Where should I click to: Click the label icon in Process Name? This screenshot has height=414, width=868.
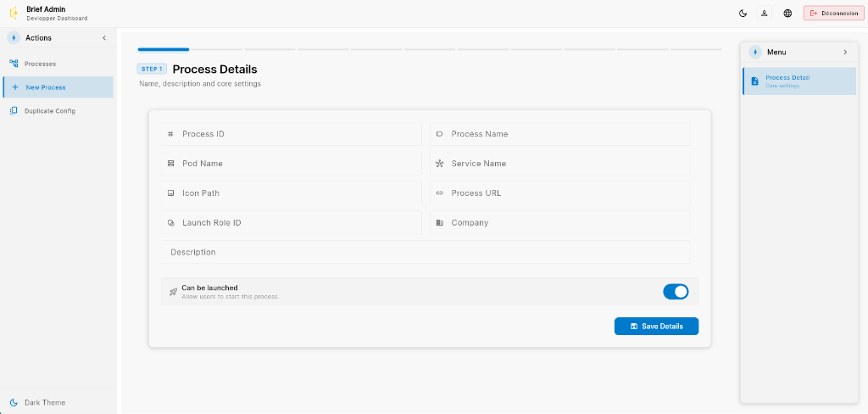click(440, 134)
